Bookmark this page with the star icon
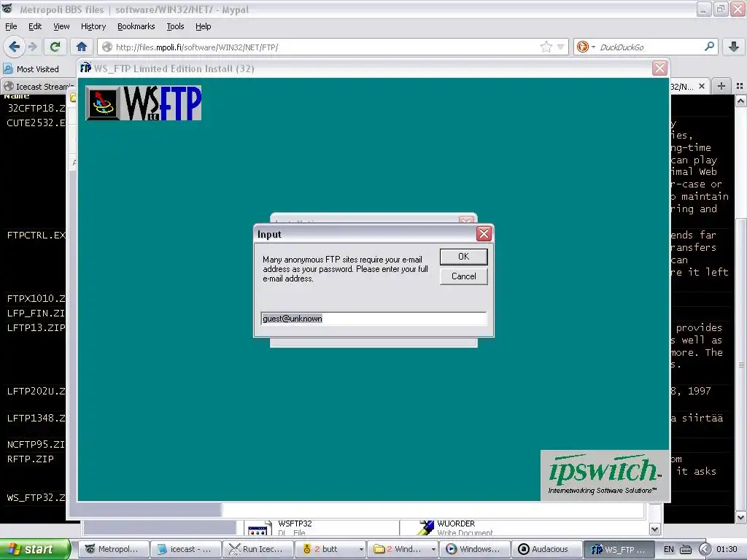The width and height of the screenshot is (747, 560). tap(546, 47)
